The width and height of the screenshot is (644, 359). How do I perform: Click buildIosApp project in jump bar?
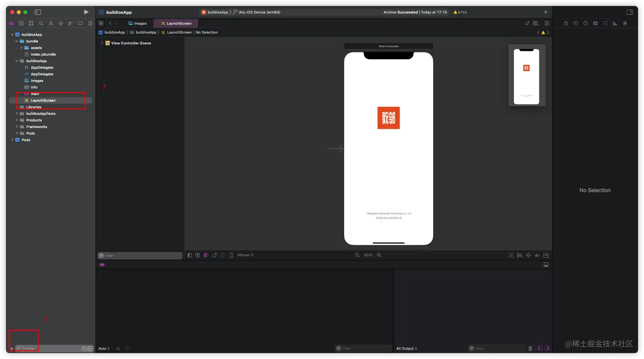(x=112, y=32)
